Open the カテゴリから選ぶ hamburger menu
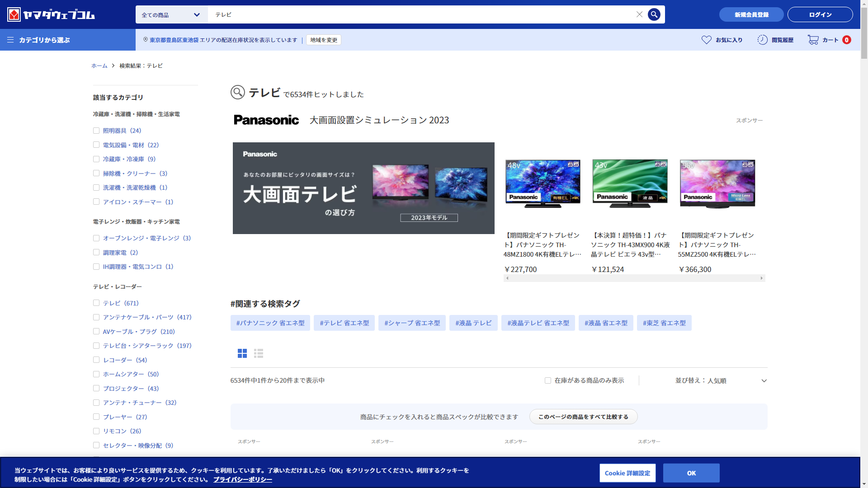 (x=10, y=40)
